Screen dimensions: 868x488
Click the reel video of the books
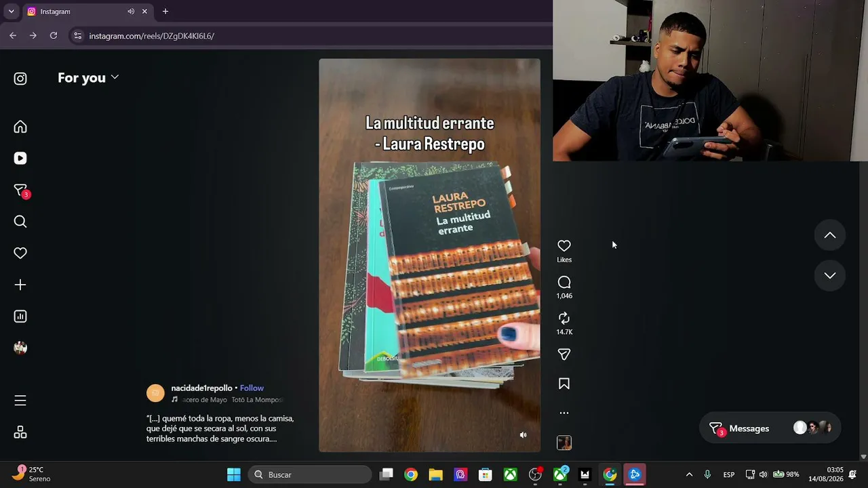click(x=430, y=255)
